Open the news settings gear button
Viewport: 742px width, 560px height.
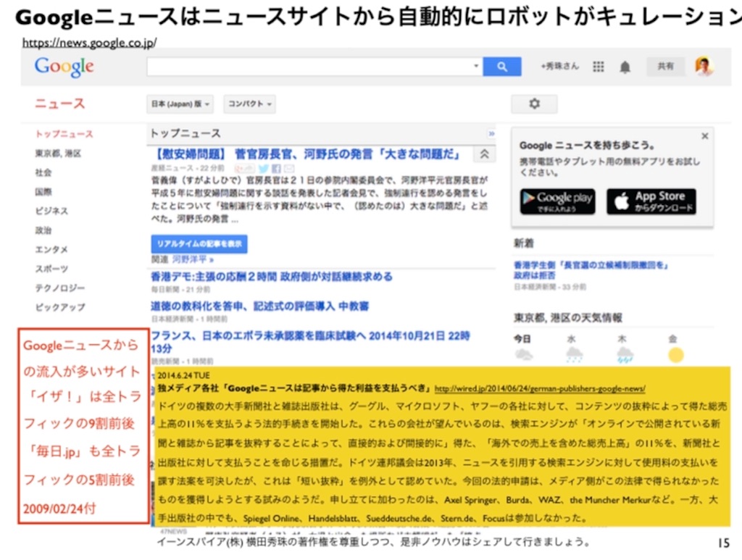[x=534, y=104]
